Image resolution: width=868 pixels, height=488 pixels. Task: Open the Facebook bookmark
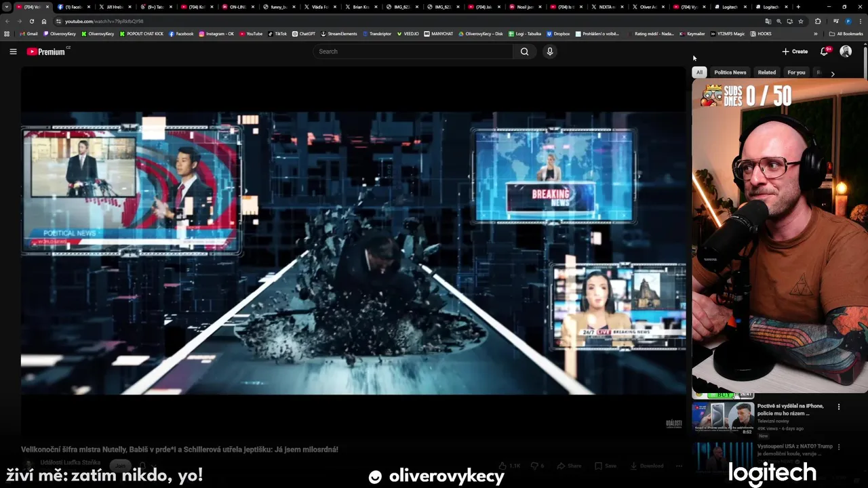tap(181, 33)
